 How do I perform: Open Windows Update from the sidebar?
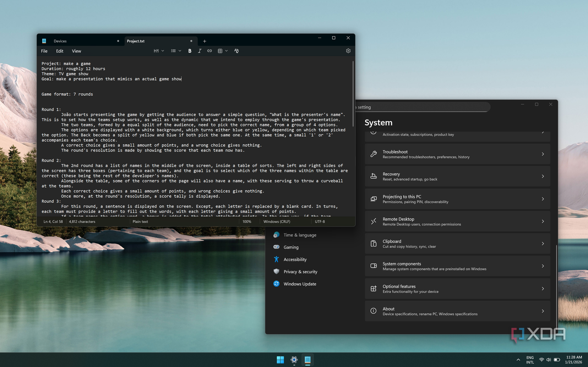(299, 284)
